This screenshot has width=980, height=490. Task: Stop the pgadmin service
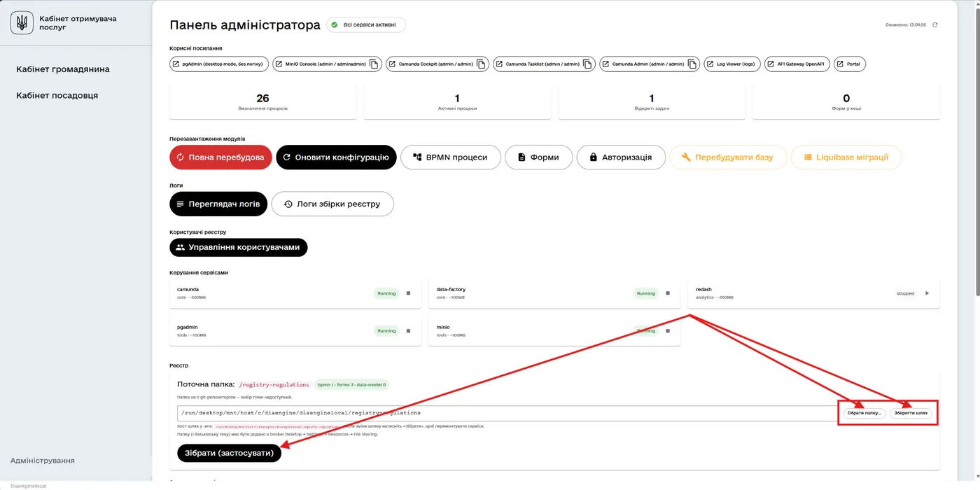[409, 331]
